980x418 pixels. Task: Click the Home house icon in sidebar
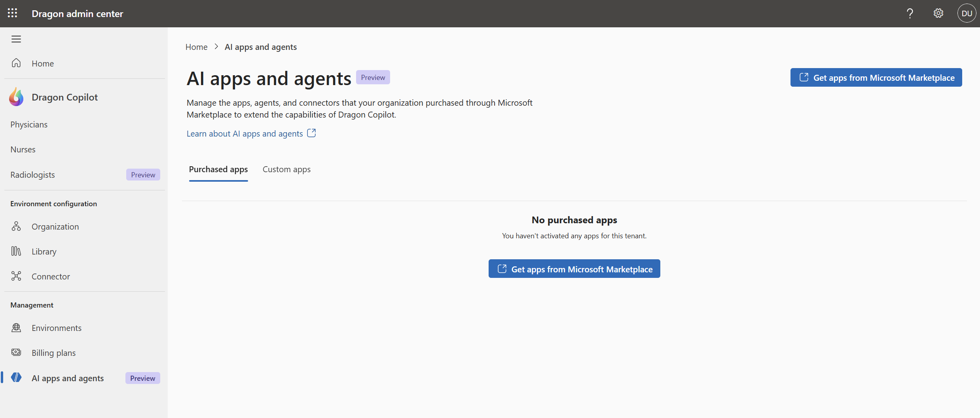[16, 63]
